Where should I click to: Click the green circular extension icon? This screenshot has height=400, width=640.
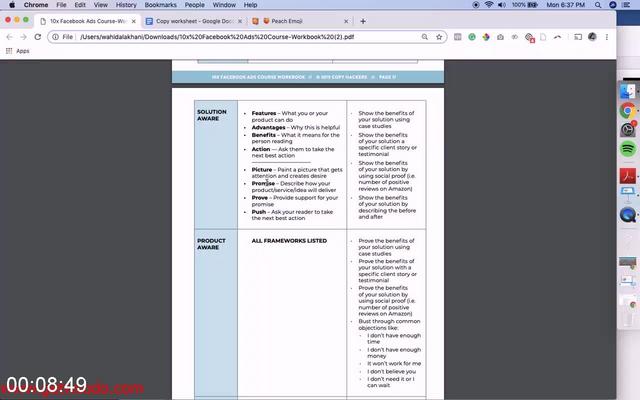(x=472, y=37)
